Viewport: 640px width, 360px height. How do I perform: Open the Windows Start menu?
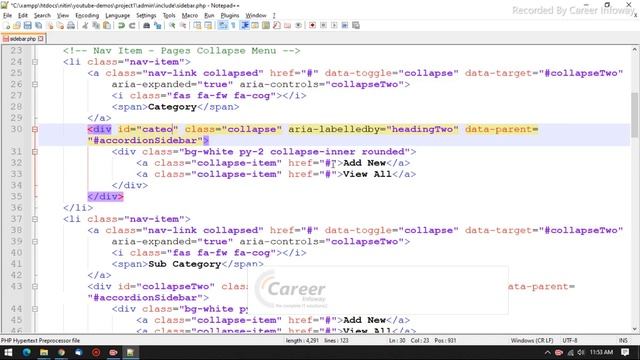point(8,352)
